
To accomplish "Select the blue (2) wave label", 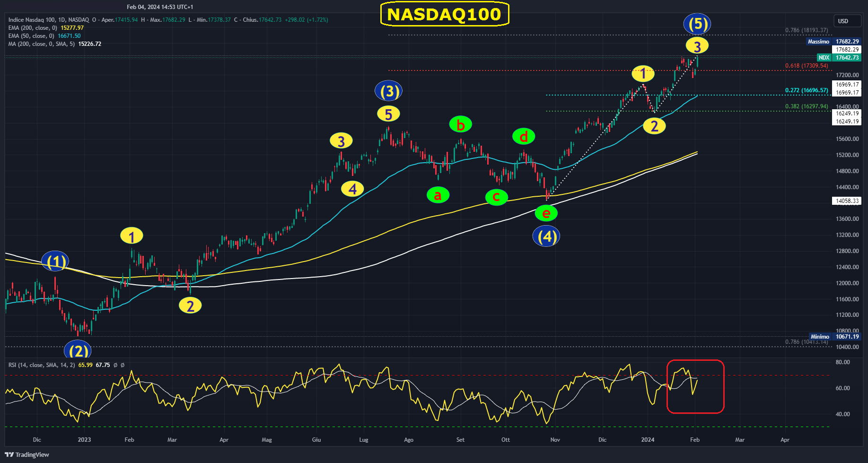I will 78,350.
